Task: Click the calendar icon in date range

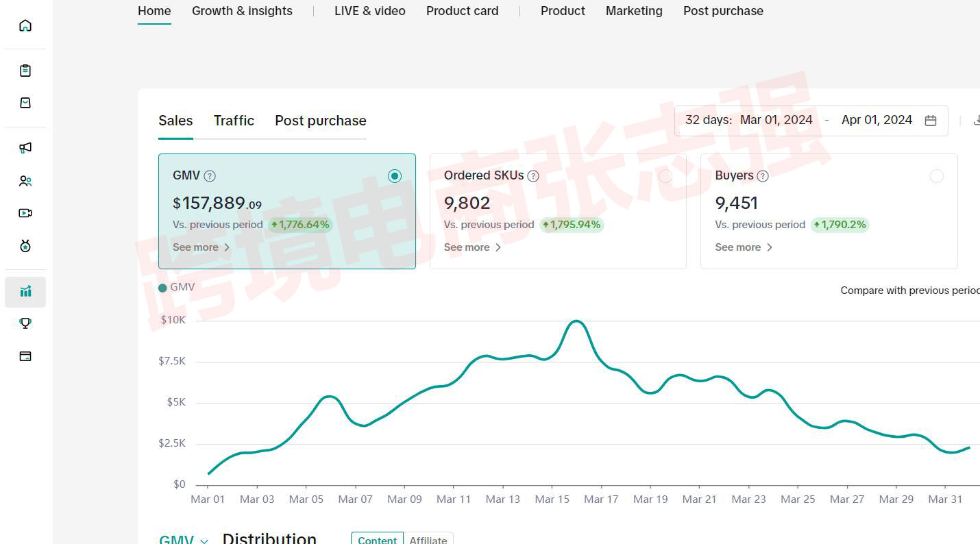Action: 931,121
